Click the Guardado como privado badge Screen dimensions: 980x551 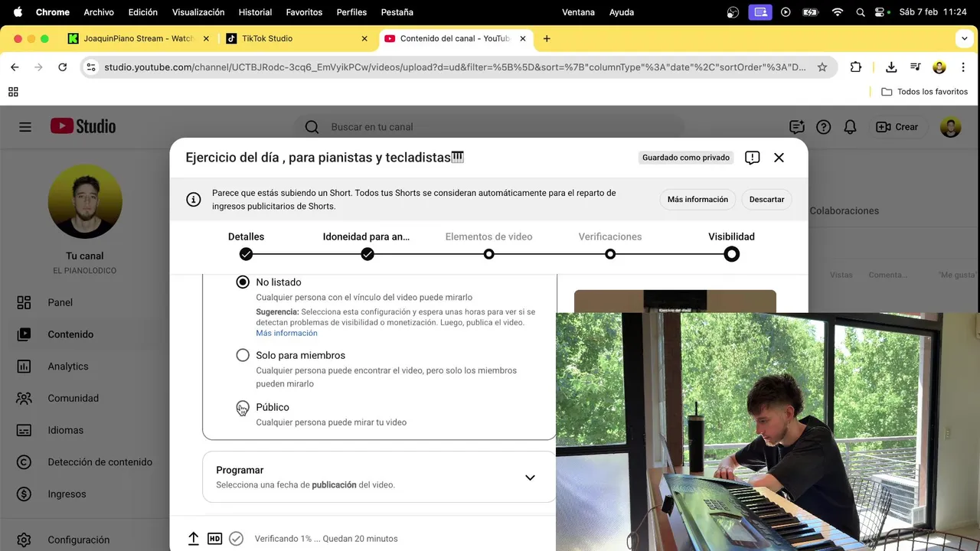[686, 158]
